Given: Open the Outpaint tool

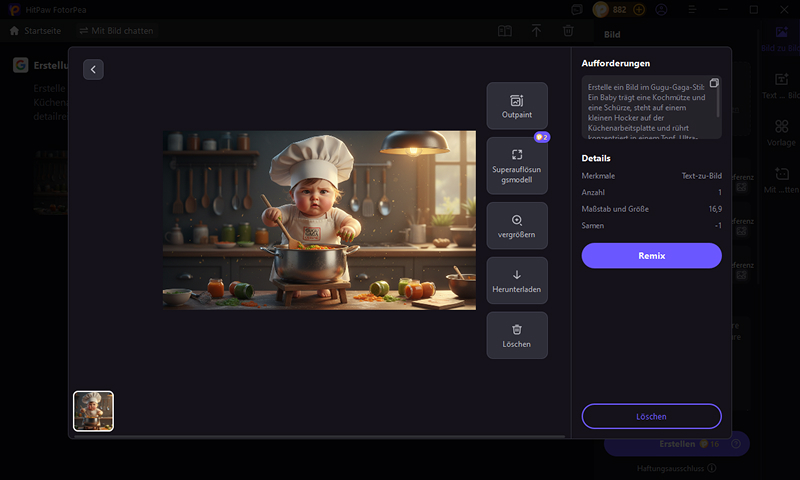Looking at the screenshot, I should pos(517,106).
